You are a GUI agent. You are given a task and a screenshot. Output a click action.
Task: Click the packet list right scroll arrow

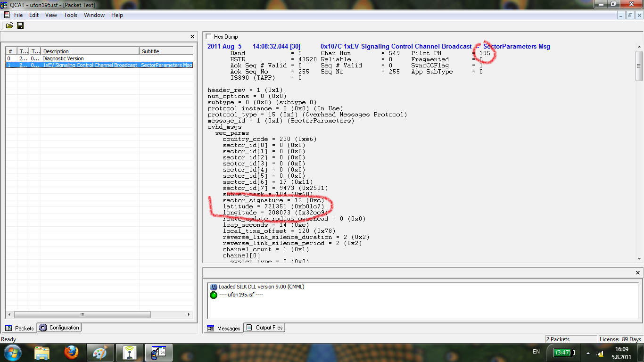click(x=189, y=314)
